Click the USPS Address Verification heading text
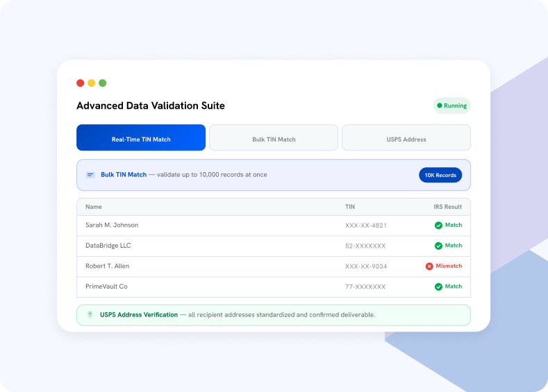This screenshot has height=392, width=548. click(139, 314)
